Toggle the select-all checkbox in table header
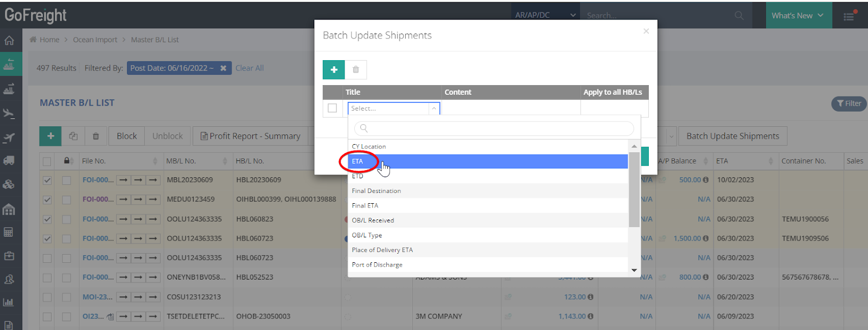 coord(47,161)
